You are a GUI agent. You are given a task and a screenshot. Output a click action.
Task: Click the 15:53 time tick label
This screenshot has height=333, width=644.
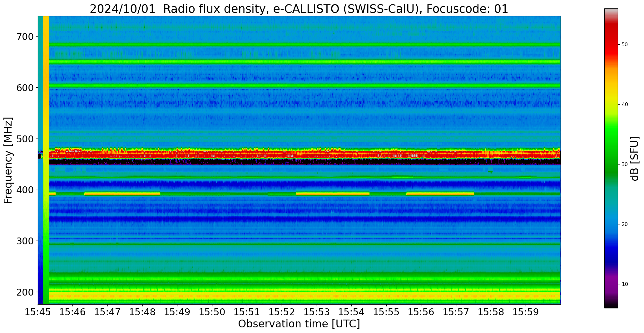point(317,312)
